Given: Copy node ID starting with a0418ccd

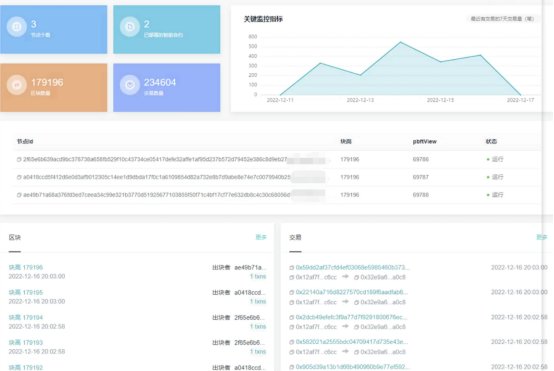Looking at the screenshot, I should (19, 177).
